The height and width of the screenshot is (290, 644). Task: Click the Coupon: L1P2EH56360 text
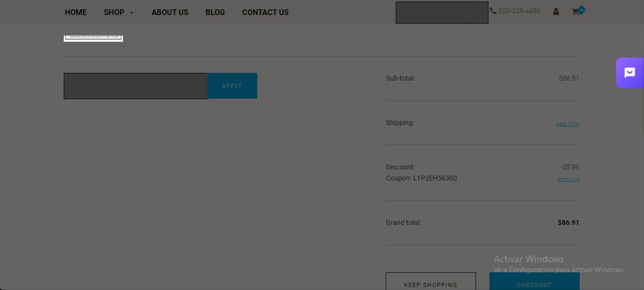point(421,178)
